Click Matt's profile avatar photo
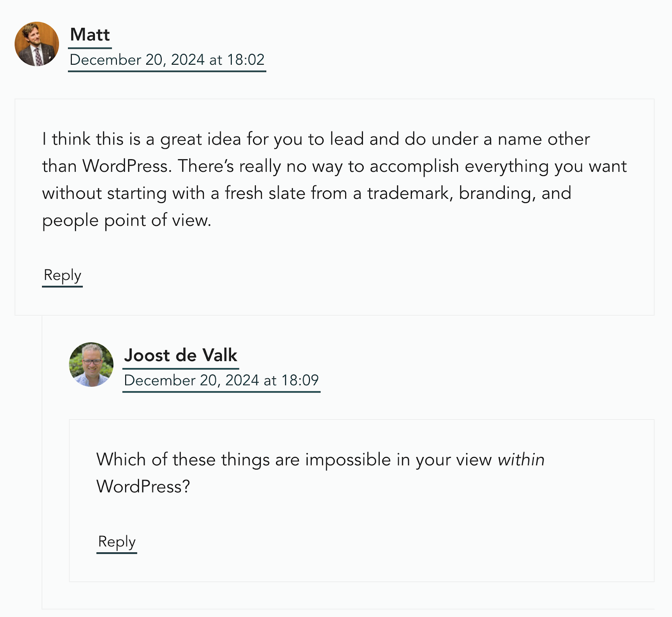The height and width of the screenshot is (617, 672). coord(37,44)
